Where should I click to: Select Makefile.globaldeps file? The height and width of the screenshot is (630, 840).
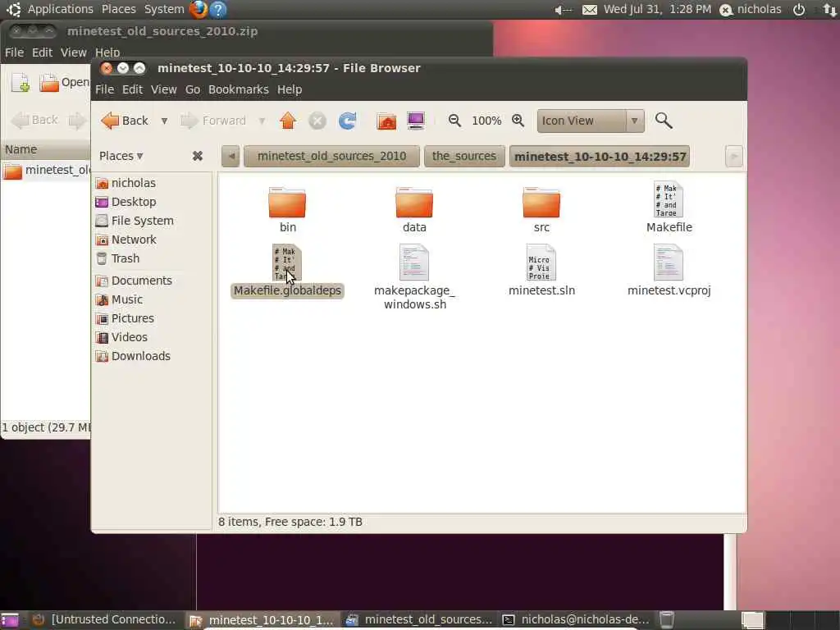[x=287, y=271]
